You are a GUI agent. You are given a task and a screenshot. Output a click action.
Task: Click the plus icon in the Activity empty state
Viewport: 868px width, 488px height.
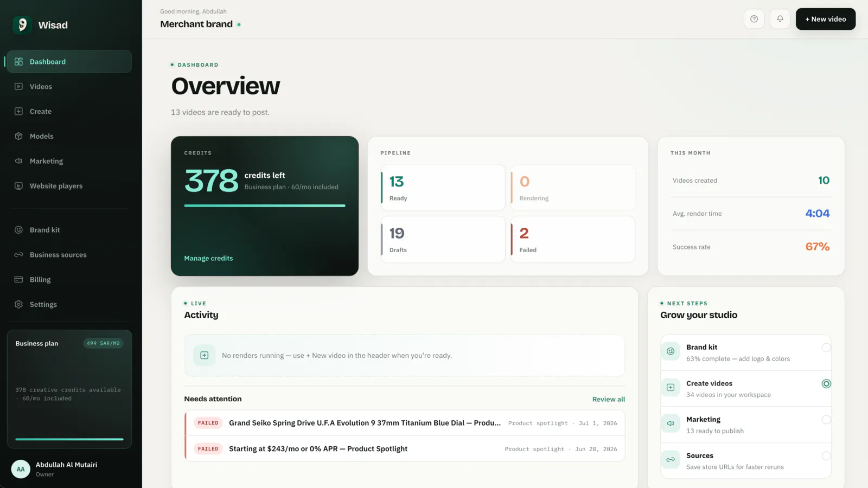[x=205, y=356]
